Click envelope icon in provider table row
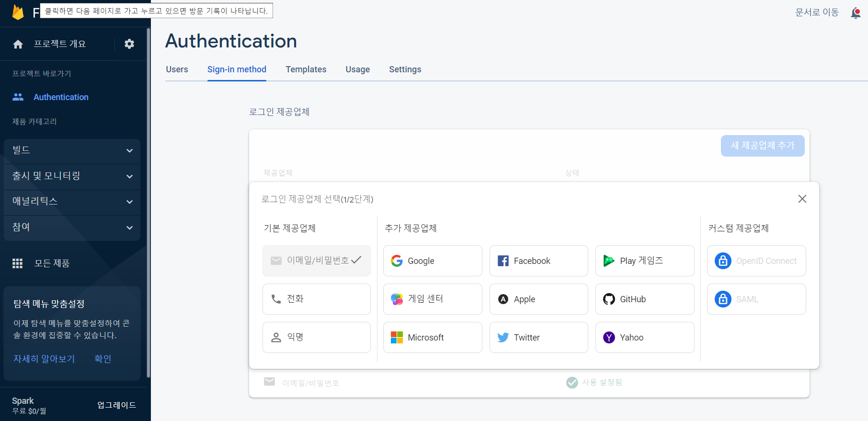 coord(270,381)
